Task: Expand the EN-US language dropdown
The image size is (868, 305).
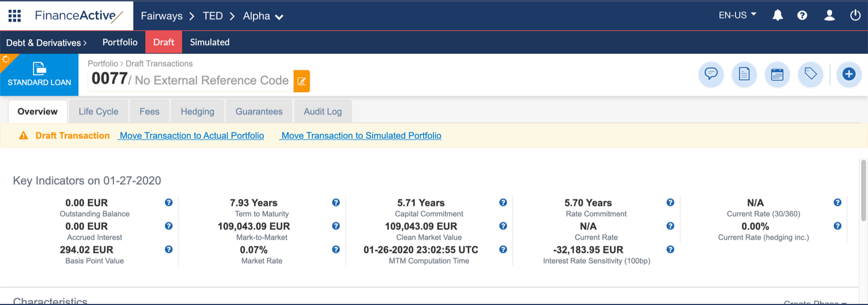Action: pos(737,16)
